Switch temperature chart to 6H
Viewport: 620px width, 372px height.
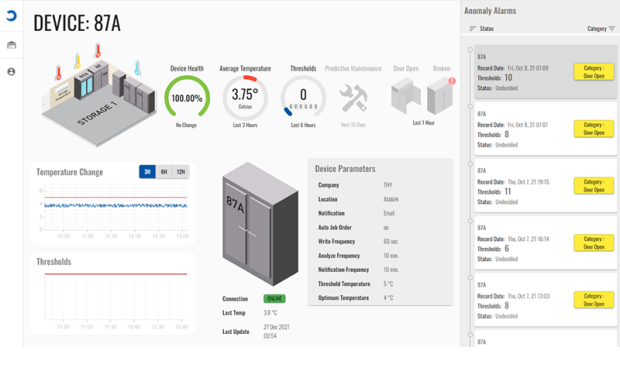164,172
